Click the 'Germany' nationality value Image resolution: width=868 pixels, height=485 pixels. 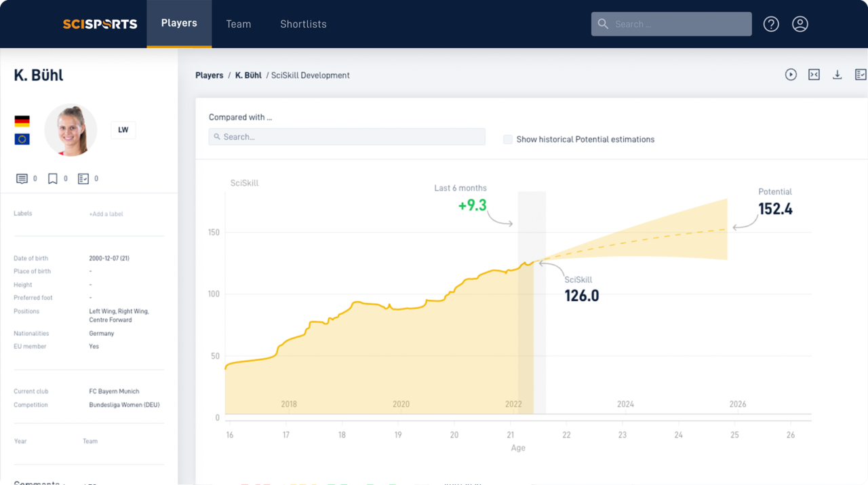tap(101, 334)
